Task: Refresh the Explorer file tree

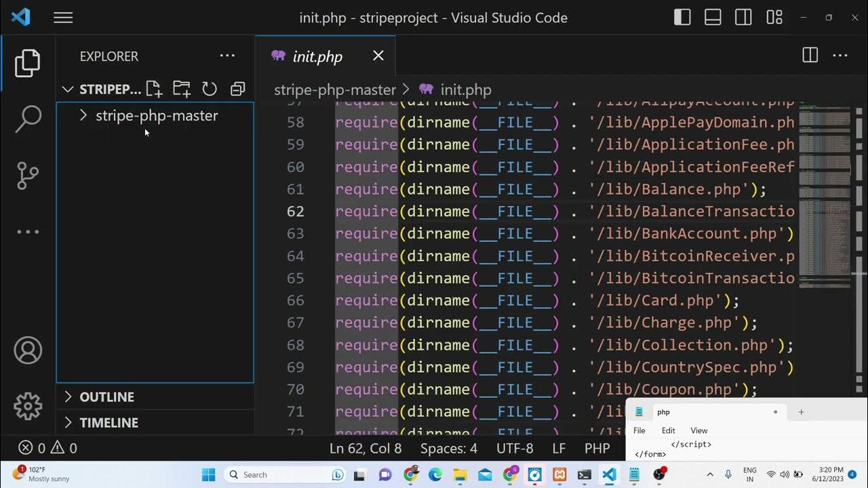Action: (210, 89)
